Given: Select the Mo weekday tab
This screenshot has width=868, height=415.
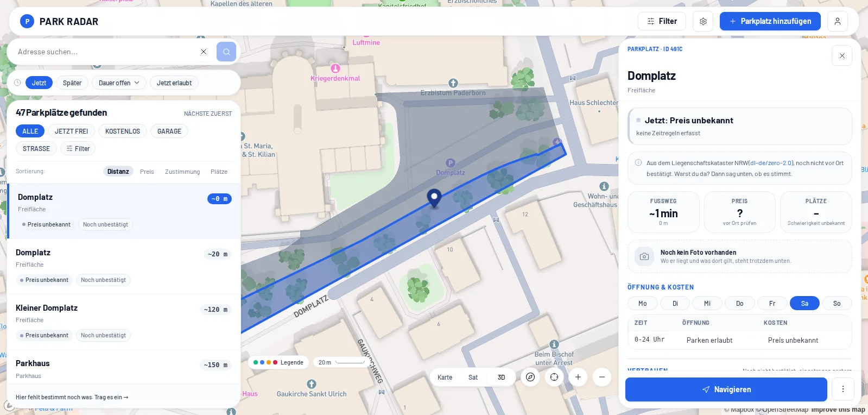Looking at the screenshot, I should (x=643, y=303).
